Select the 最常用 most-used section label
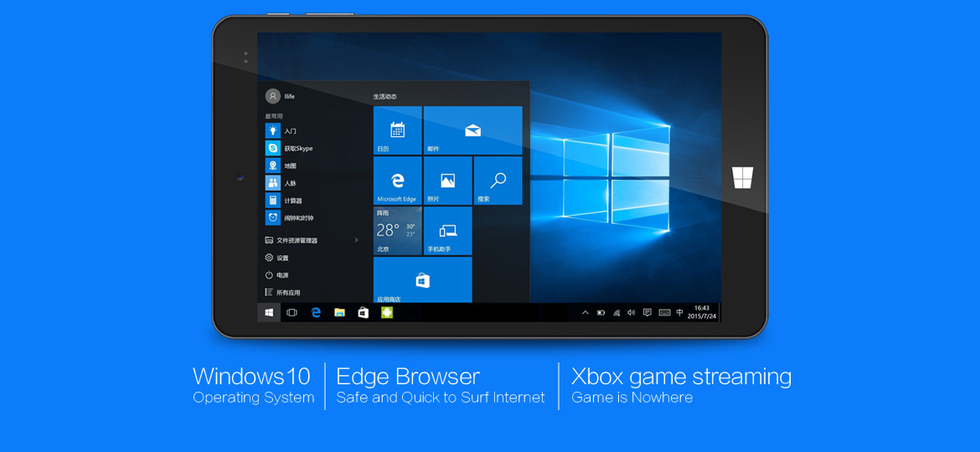The image size is (980, 452). click(274, 116)
